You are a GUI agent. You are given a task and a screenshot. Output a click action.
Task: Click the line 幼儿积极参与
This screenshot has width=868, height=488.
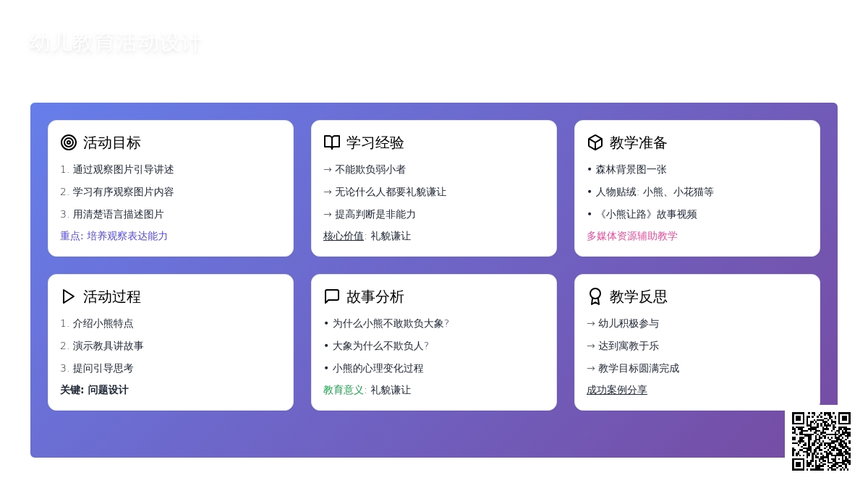(623, 323)
